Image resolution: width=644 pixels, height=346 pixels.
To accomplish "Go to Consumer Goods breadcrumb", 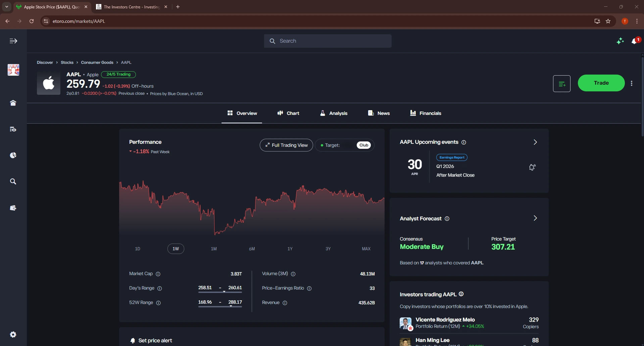I will (x=97, y=62).
